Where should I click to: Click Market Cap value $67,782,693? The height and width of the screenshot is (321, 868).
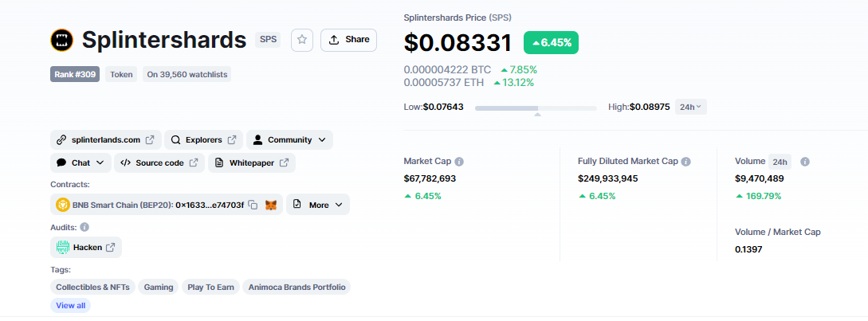pyautogui.click(x=430, y=178)
